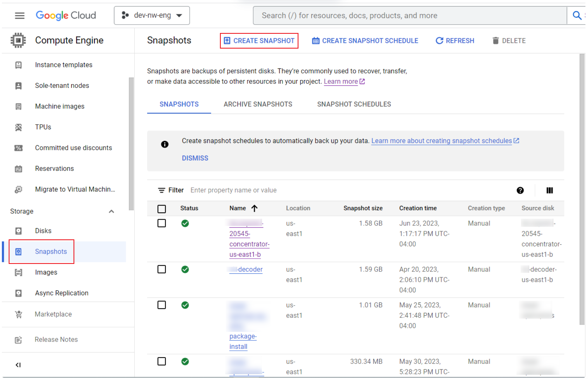The width and height of the screenshot is (588, 379).
Task: Open the dev-nw-eng project dropdown
Action: 152,15
